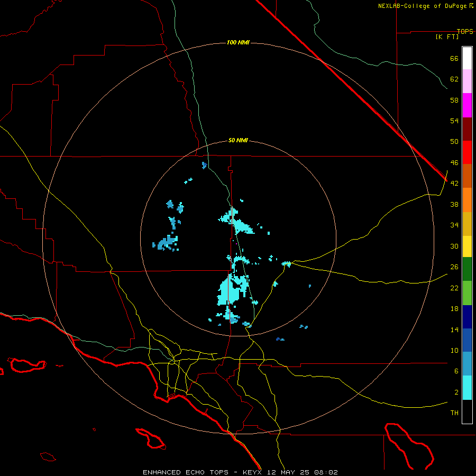Image resolution: width=476 pixels, height=476 pixels.
Task: Click the legend value 6
Action: coord(456,371)
